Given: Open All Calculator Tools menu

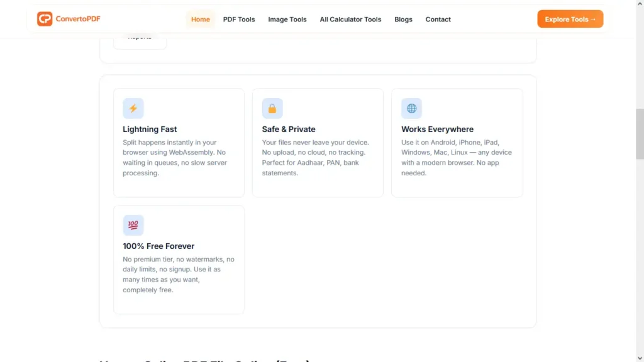Looking at the screenshot, I should pyautogui.click(x=350, y=19).
